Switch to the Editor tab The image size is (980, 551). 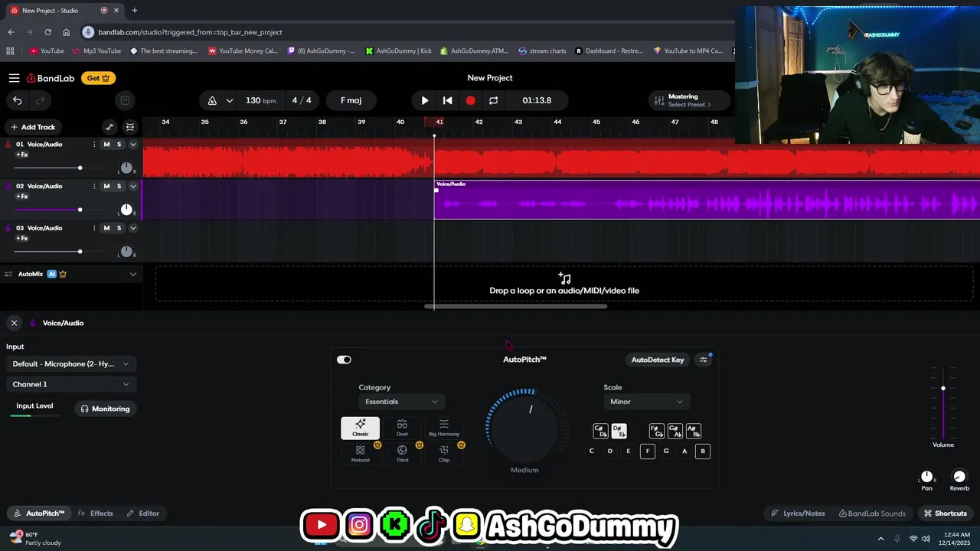[143, 514]
